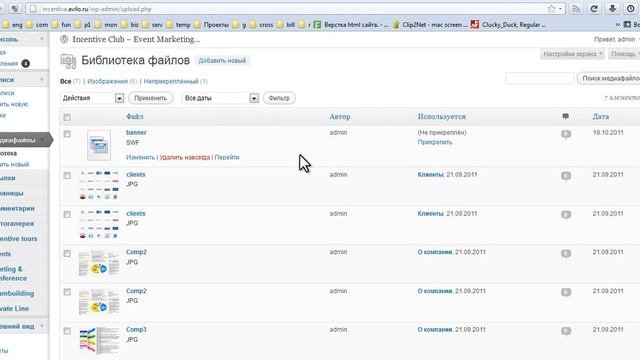Image resolution: width=640 pixels, height=360 pixels.
Task: Open the banner SWF file thumbnail
Action: point(99,145)
